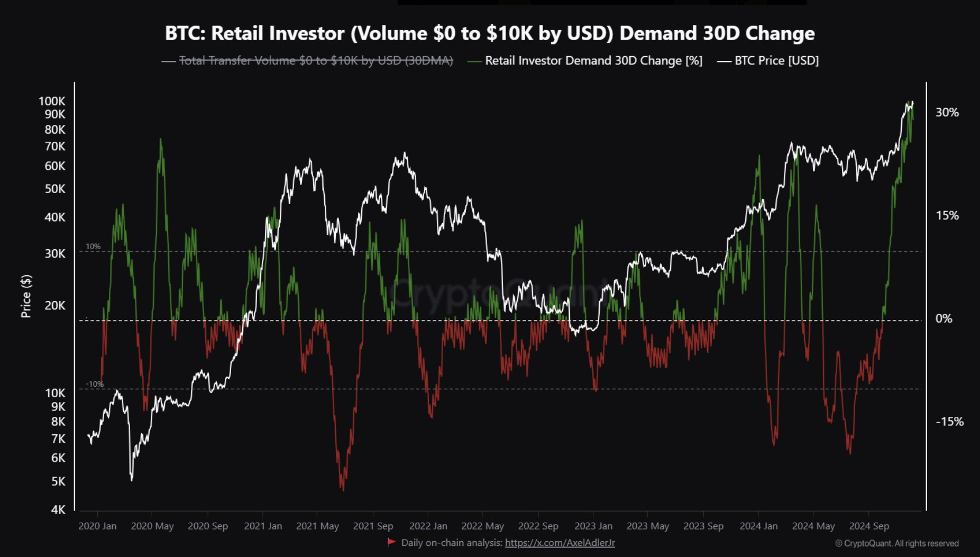This screenshot has height=557, width=980.
Task: Open the x.com/AxelAdlerJr link
Action: 560,543
